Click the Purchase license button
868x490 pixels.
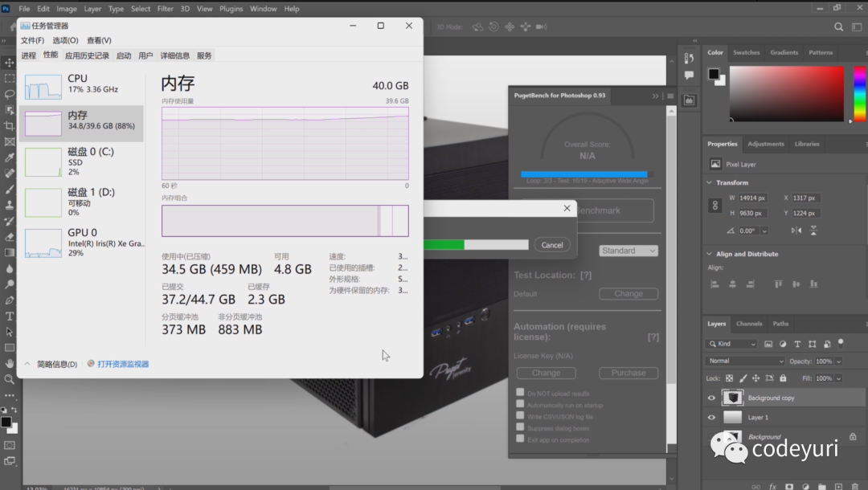coord(628,374)
